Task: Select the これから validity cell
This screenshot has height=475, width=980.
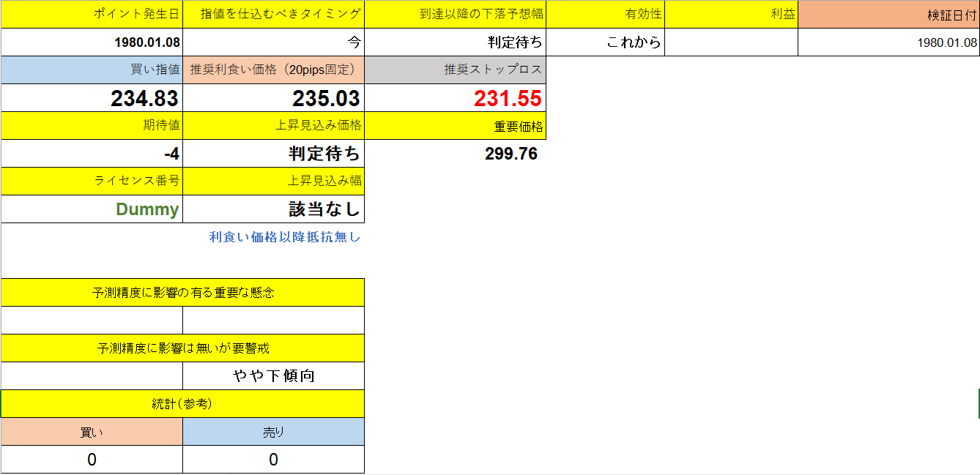Action: (608, 42)
